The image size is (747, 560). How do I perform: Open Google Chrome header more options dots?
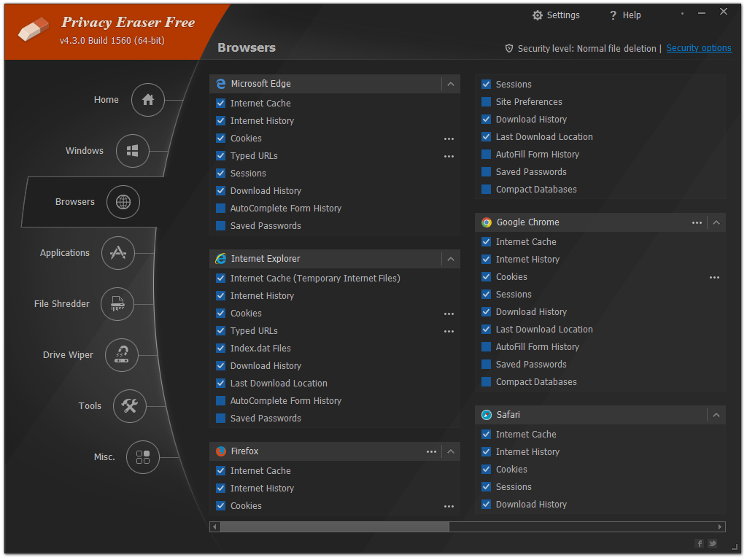coord(697,222)
